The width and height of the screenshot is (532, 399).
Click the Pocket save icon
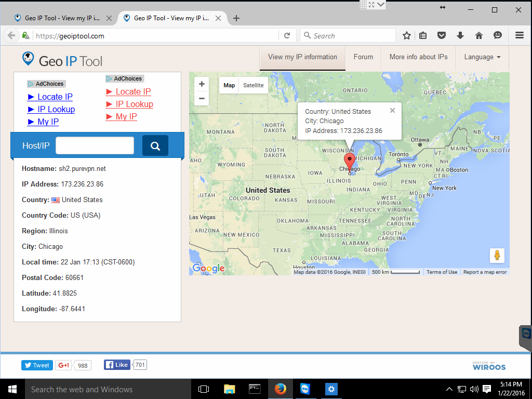[x=442, y=36]
